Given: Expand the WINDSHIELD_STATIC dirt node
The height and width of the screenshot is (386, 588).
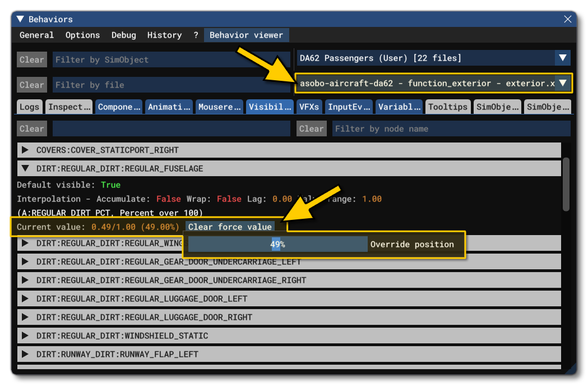Looking at the screenshot, I should pyautogui.click(x=24, y=336).
